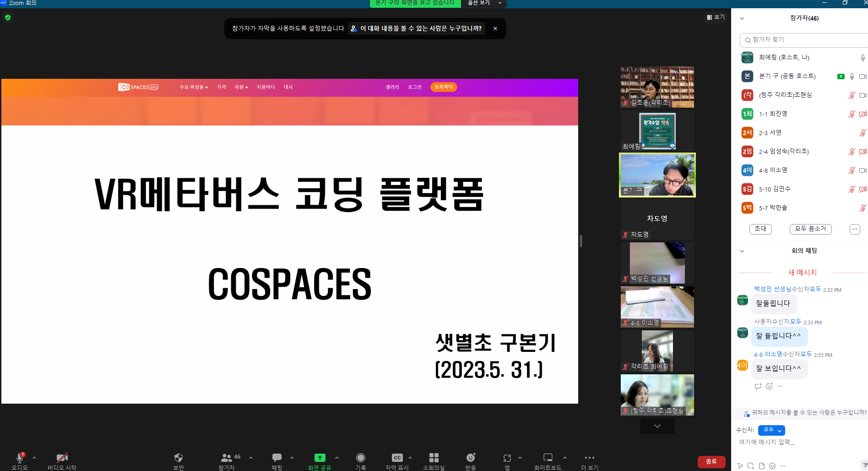Open the 채팅 chat icon
This screenshot has width=868, height=471.
277,457
